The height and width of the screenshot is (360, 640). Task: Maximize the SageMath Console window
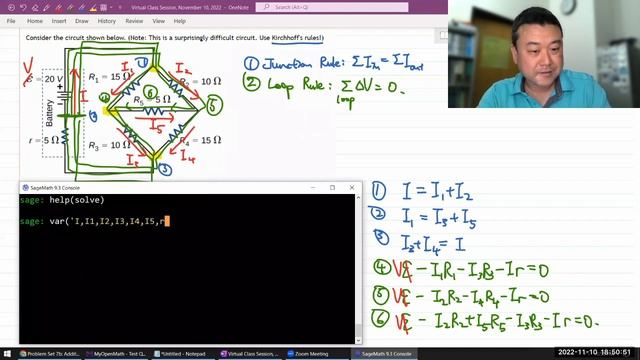332,188
